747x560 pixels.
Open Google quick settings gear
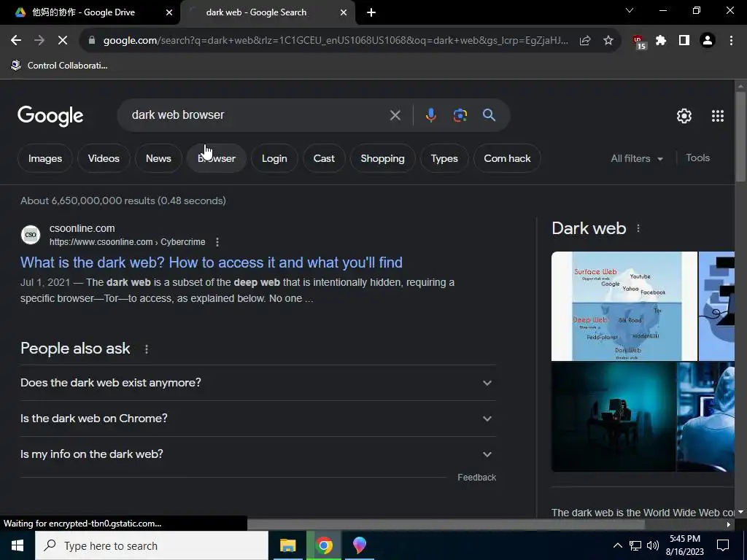coord(684,116)
